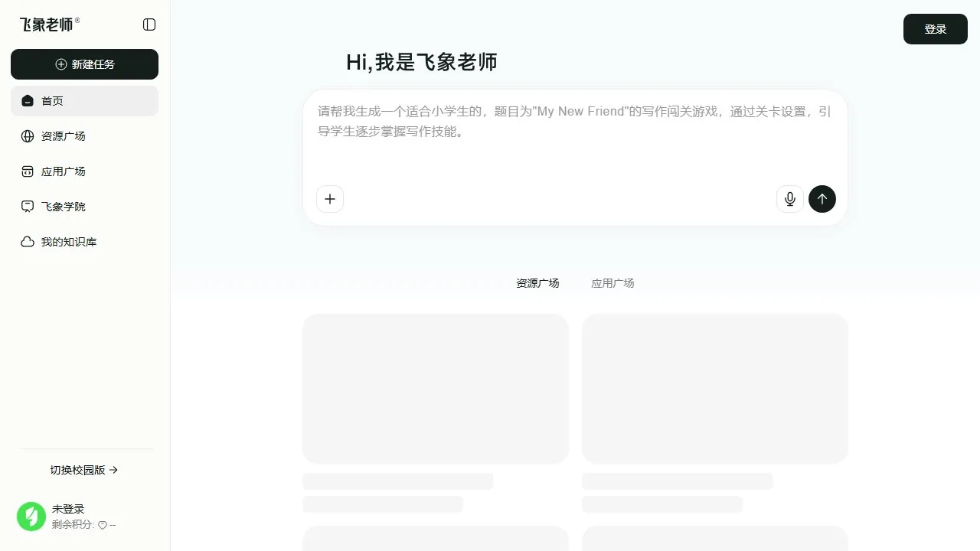Click the 飞象老师 logo
This screenshot has width=980, height=551.
pos(50,24)
